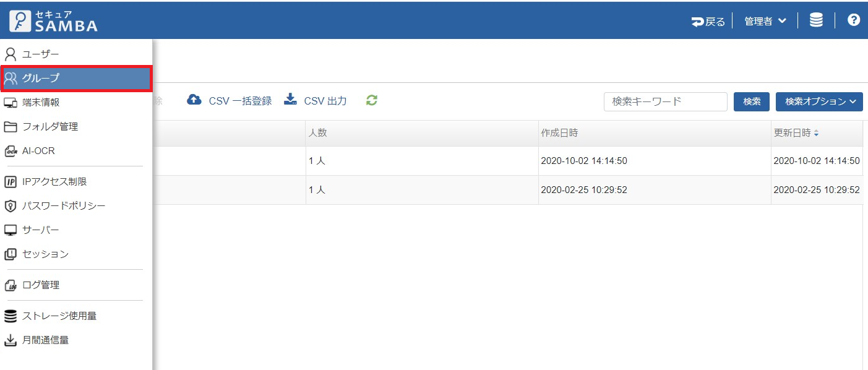This screenshot has height=370, width=868.
Task: Select パスワードポリシー in sidebar
Action: (63, 206)
